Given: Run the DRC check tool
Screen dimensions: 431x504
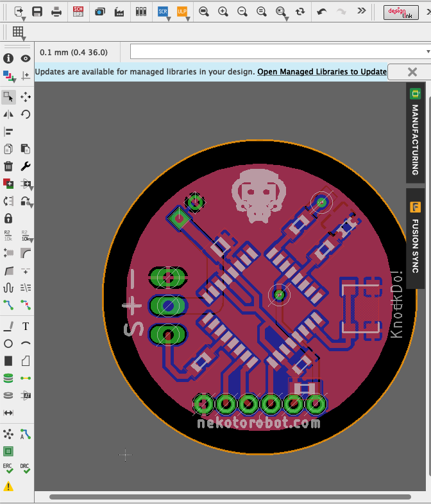Looking at the screenshot, I should click(x=25, y=468).
